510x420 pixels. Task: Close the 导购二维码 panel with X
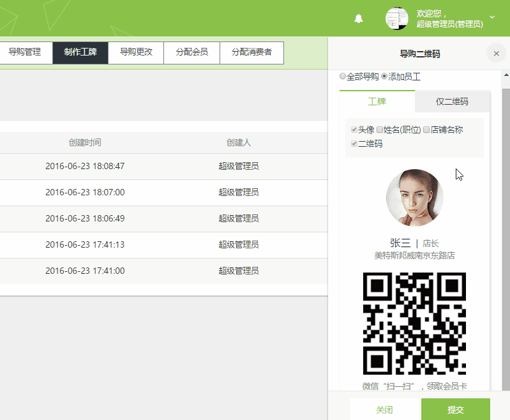coord(496,54)
